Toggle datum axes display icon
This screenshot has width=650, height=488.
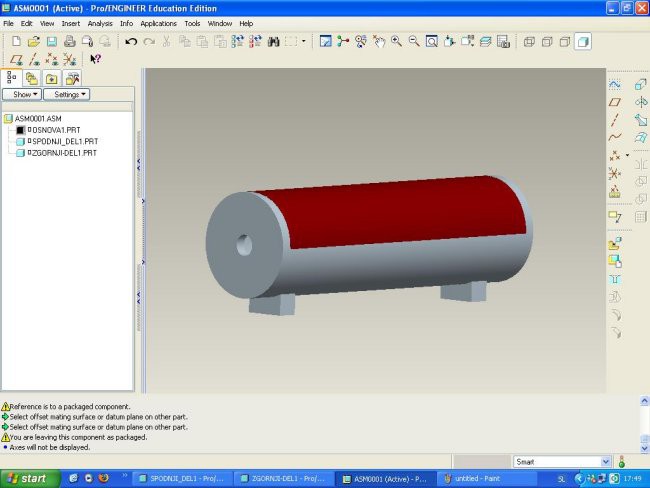pyautogui.click(x=34, y=59)
